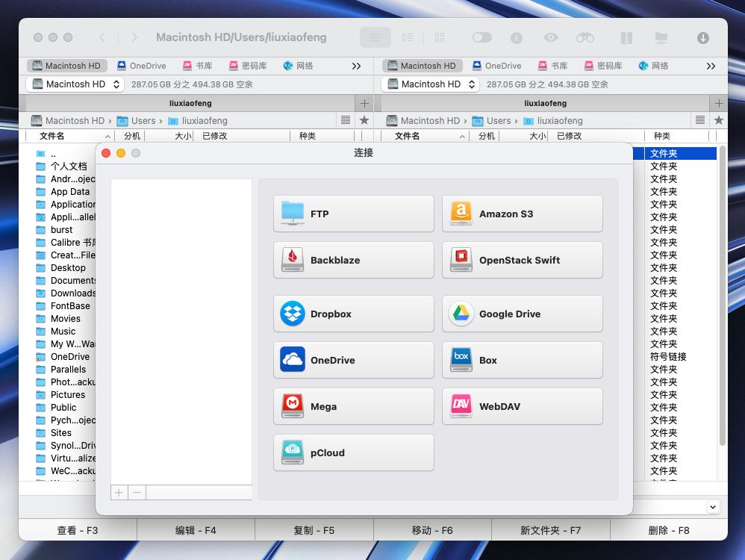Screen dimensions: 745x560
Task: Open left panel history list icon
Action: 346,120
